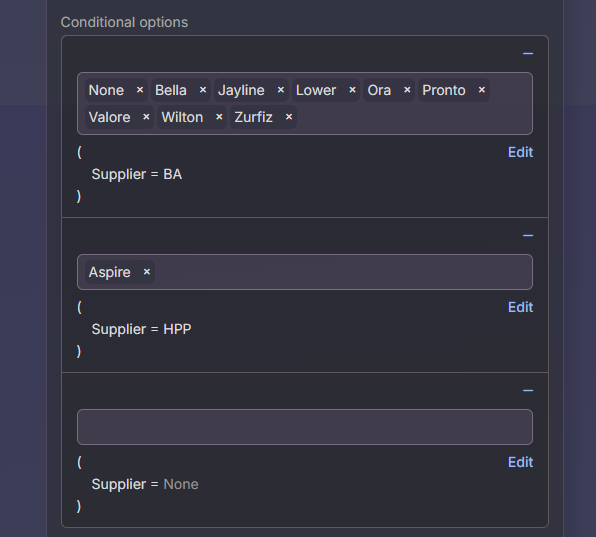This screenshot has width=596, height=537.
Task: Delete the Supplier = HPP condition block
Action: tap(528, 236)
